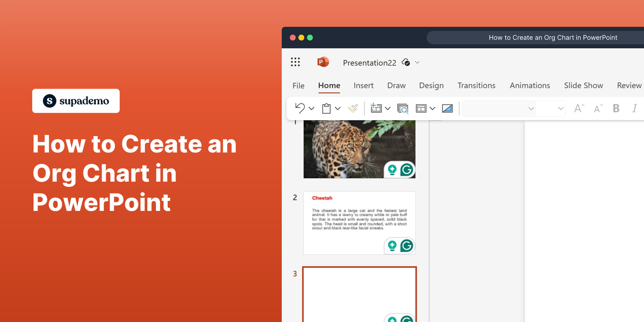Click the PowerPoint logo icon
Image resolution: width=644 pixels, height=322 pixels.
[323, 62]
